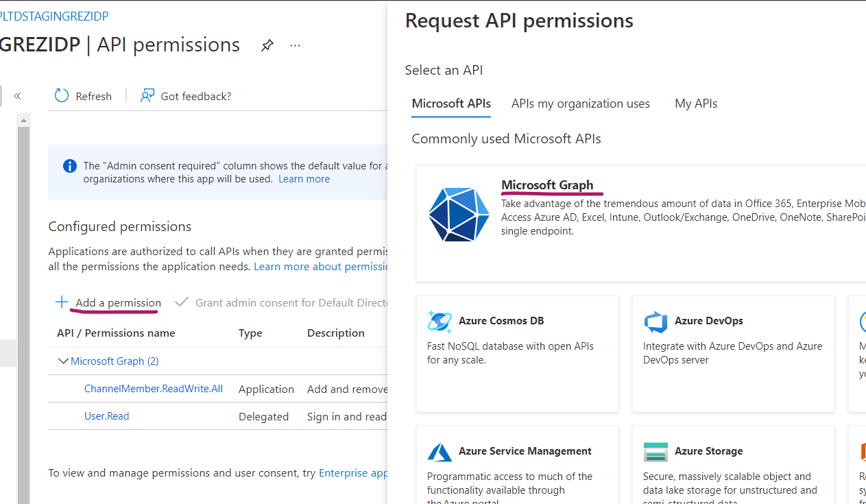The image size is (866, 504).
Task: Click the Refresh icon
Action: tap(62, 96)
